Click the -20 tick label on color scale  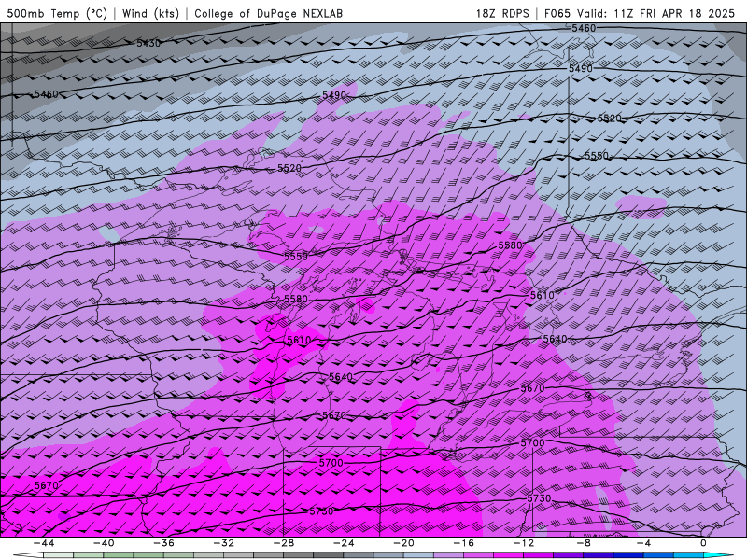pos(403,543)
